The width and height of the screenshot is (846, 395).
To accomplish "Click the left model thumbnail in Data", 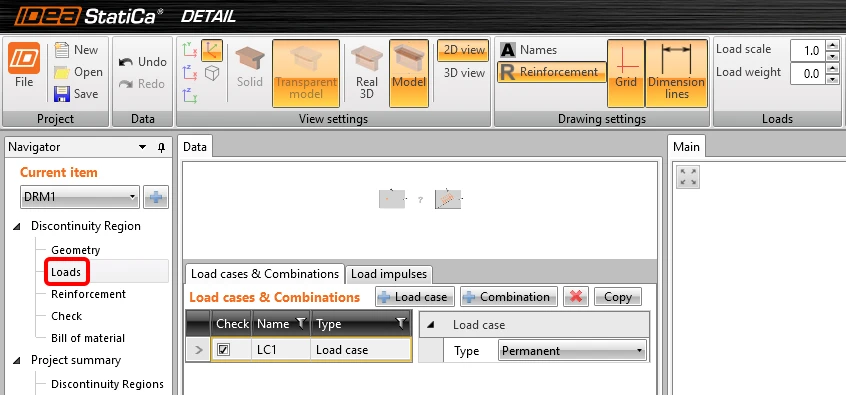I will coord(392,199).
